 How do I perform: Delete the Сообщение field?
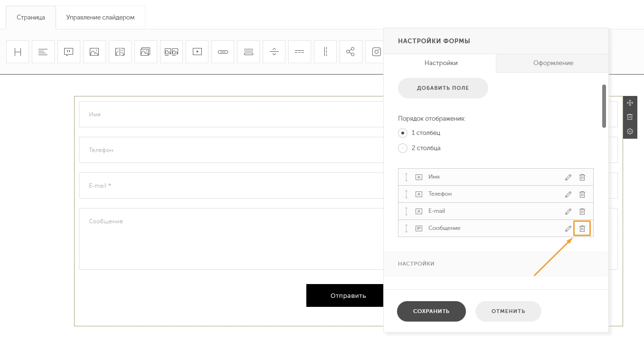click(x=582, y=228)
